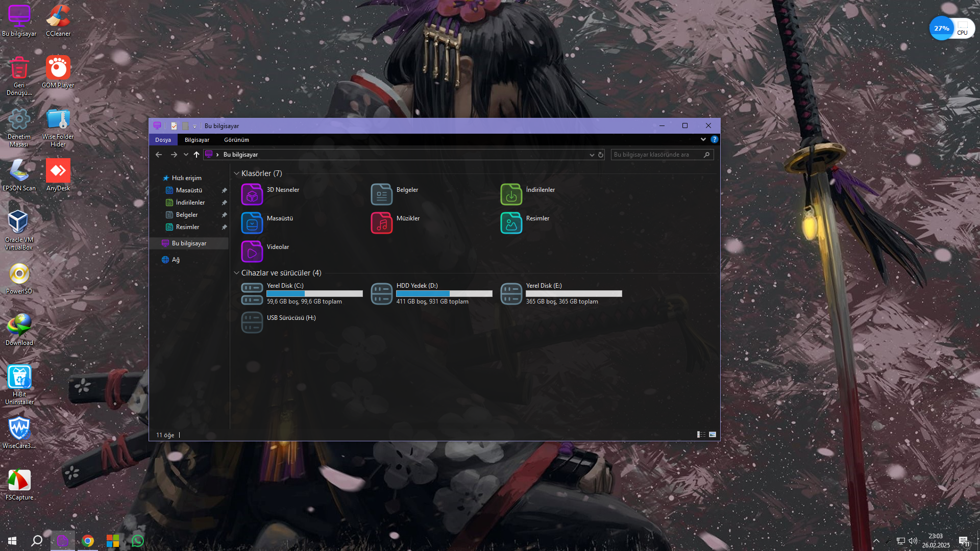Click the Bu bilgisayar search field
Screen dimensions: 980x551
click(x=656, y=155)
